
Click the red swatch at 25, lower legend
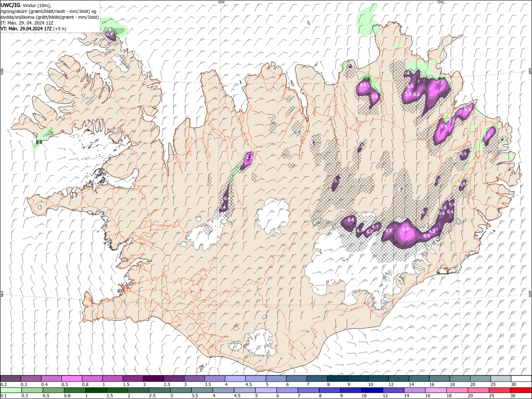pyautogui.click(x=499, y=390)
